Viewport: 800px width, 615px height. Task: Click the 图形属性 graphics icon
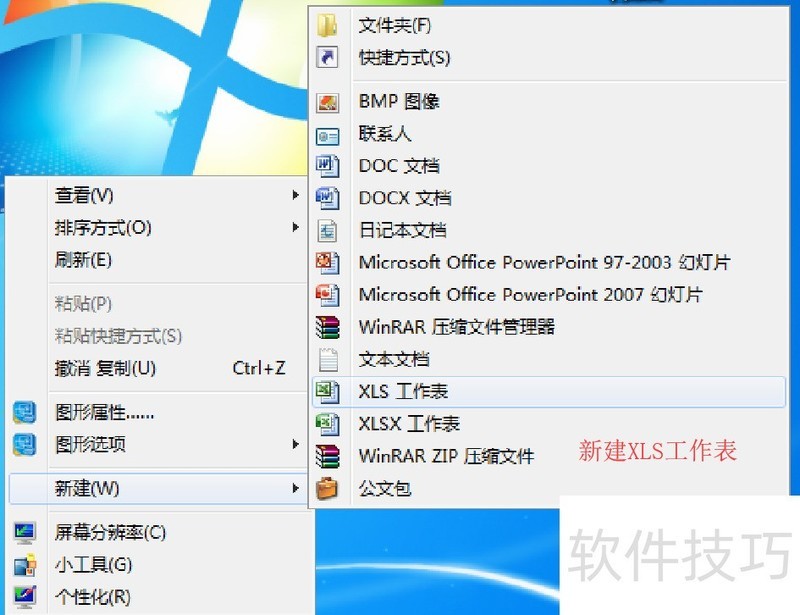pos(22,412)
